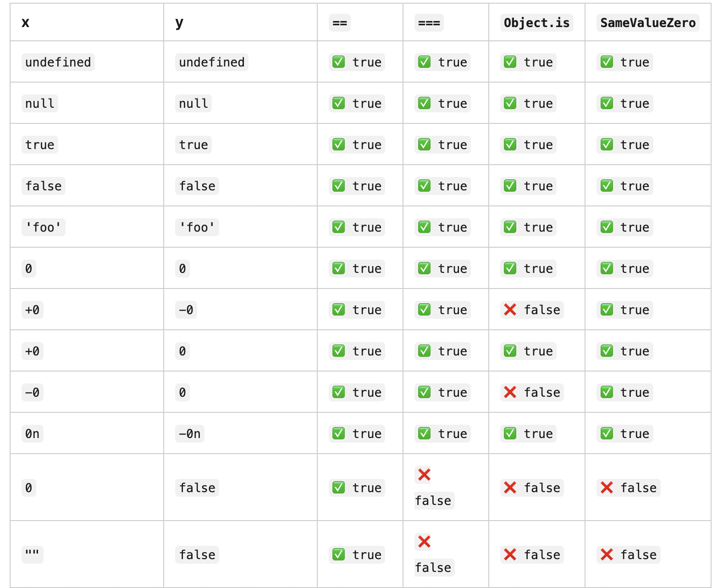This screenshot has width=718, height=588.
Task: Click the green checkmark in the null === cell
Action: tap(424, 104)
